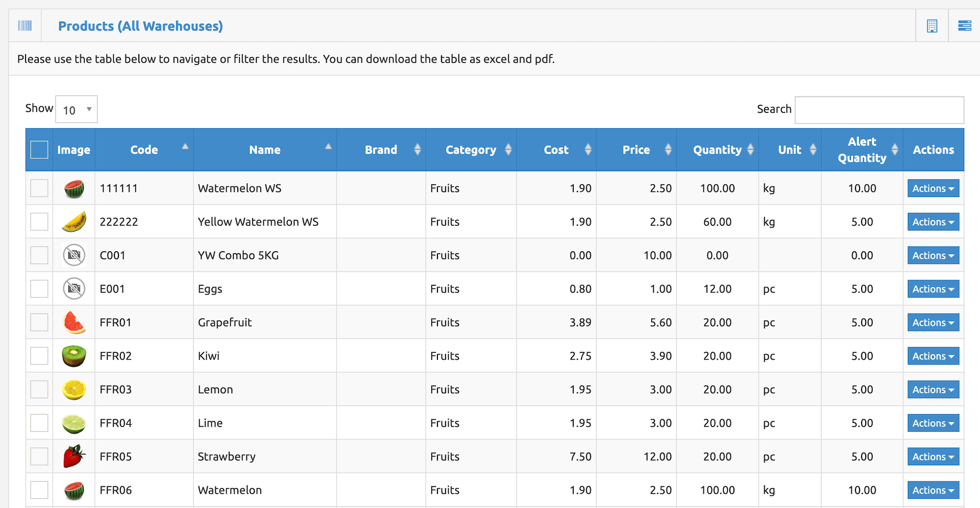Sort by Category using its sort arrows
Viewport: 980px width, 508px height.
coord(508,150)
